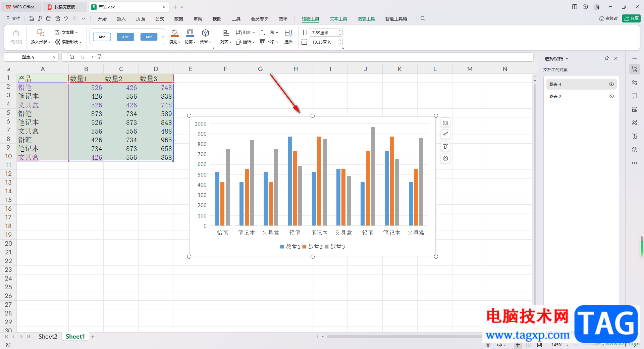The height and width of the screenshot is (349, 644).
Task: Open the 文件 menu
Action: (13, 19)
